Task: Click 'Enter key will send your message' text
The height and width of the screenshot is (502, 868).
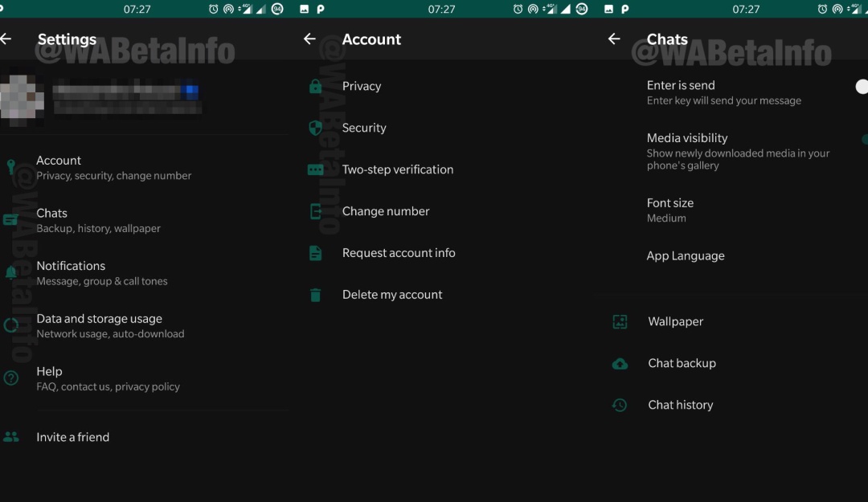Action: tap(723, 100)
